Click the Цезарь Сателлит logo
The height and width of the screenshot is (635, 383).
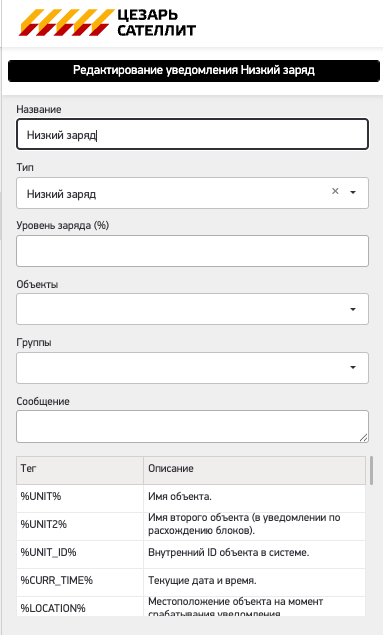(x=107, y=23)
